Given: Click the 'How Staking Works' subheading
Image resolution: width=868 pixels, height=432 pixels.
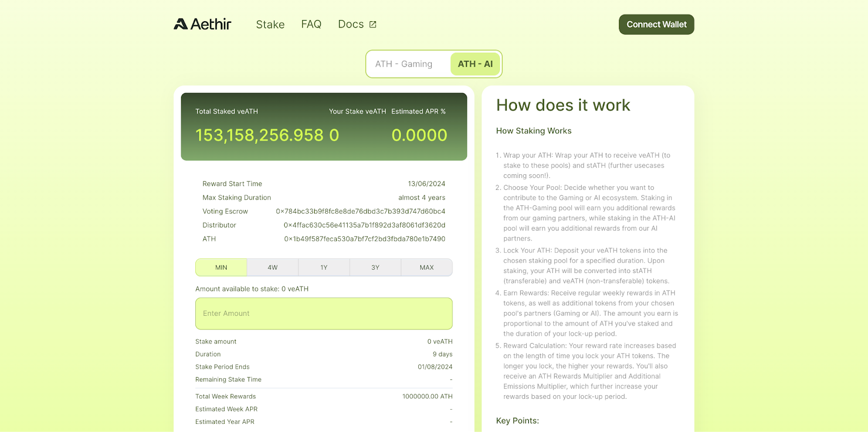Looking at the screenshot, I should pyautogui.click(x=534, y=131).
